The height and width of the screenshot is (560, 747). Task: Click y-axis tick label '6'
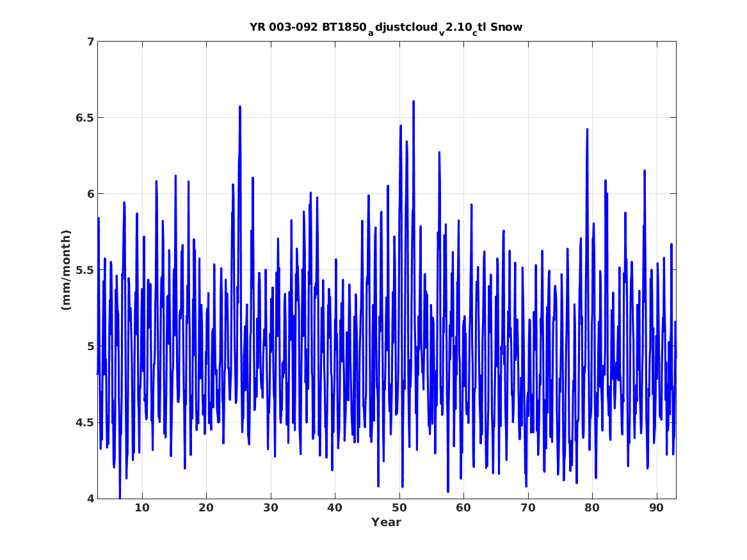(x=90, y=194)
